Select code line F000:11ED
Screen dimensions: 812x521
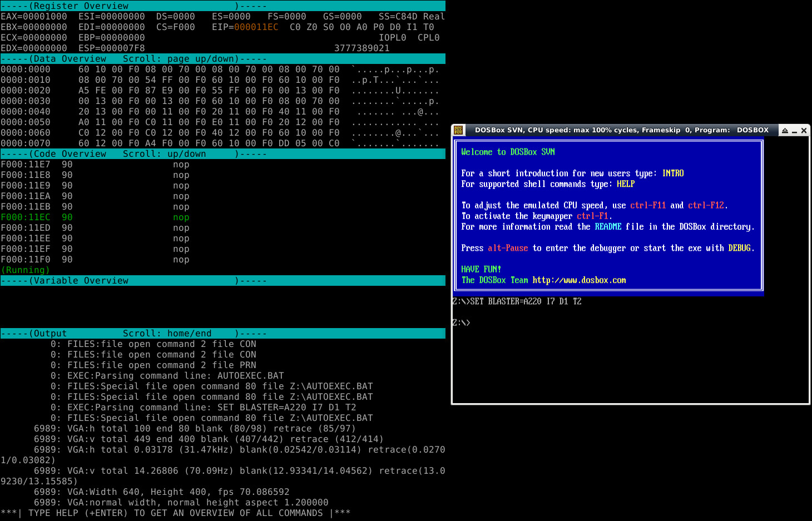point(95,228)
